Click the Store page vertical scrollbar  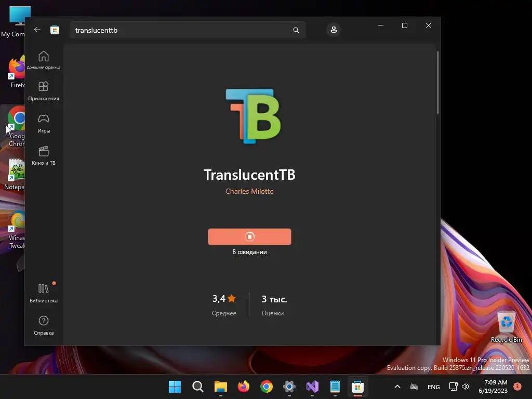tap(437, 83)
